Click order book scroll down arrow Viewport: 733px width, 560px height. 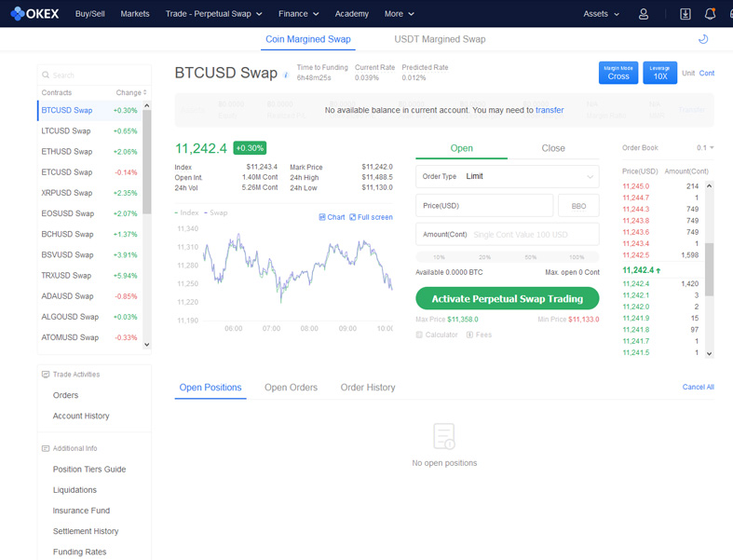click(x=709, y=354)
